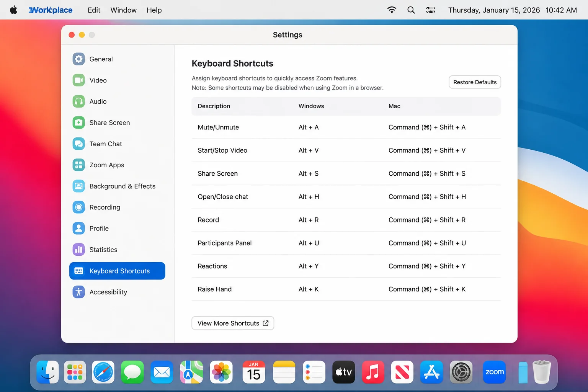Image resolution: width=588 pixels, height=392 pixels.
Task: Open the Wi-Fi status menu
Action: tap(392, 10)
